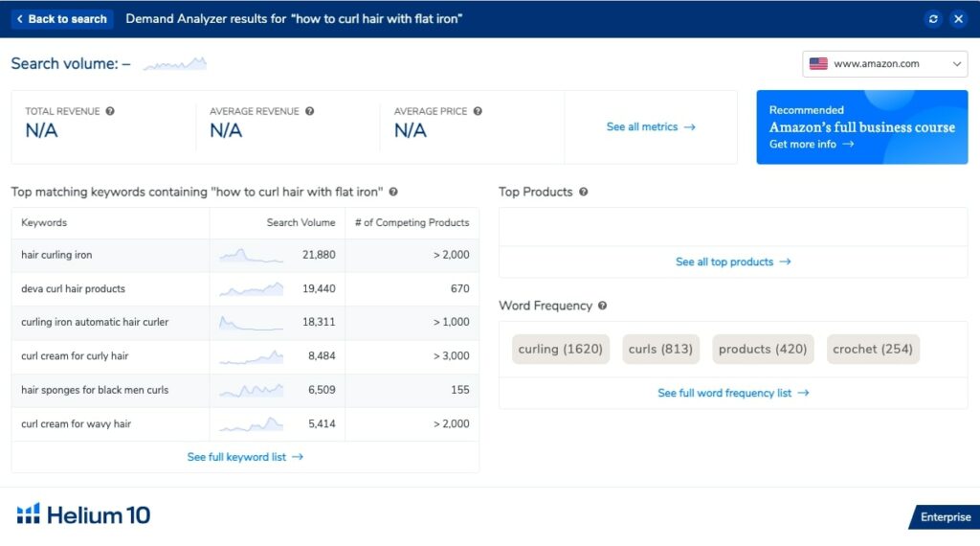This screenshot has height=546, width=980.
Task: Click the Back to search button
Action: pos(61,19)
